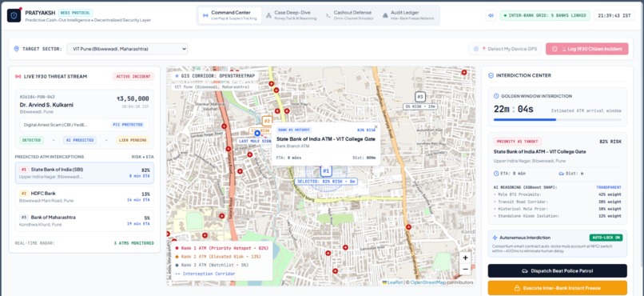Click the Historical Mule Prior weight row

point(558,209)
